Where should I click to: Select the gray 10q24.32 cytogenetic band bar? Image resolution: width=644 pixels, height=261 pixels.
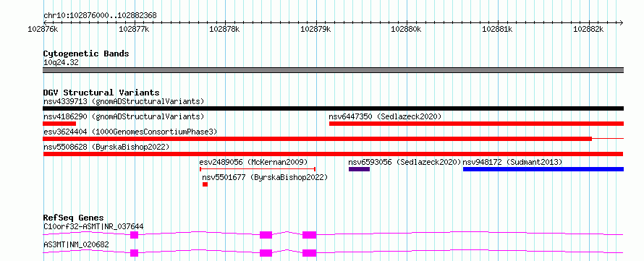(x=333, y=70)
